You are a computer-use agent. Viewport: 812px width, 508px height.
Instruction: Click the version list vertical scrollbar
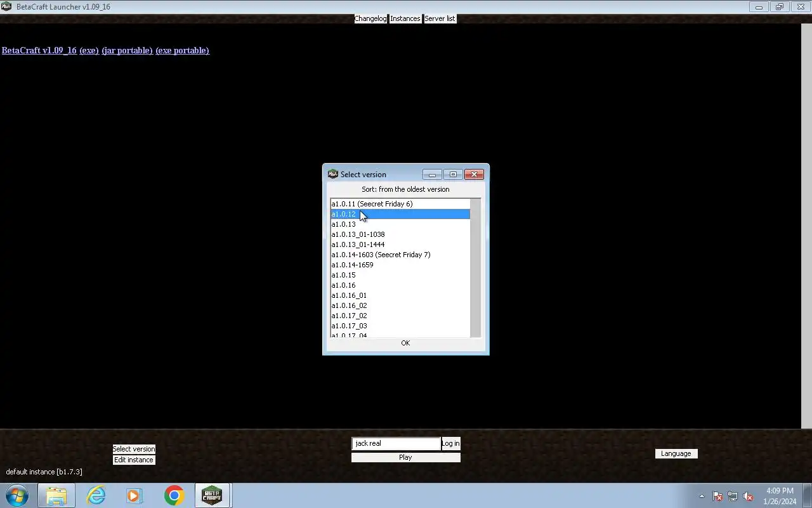point(476,268)
